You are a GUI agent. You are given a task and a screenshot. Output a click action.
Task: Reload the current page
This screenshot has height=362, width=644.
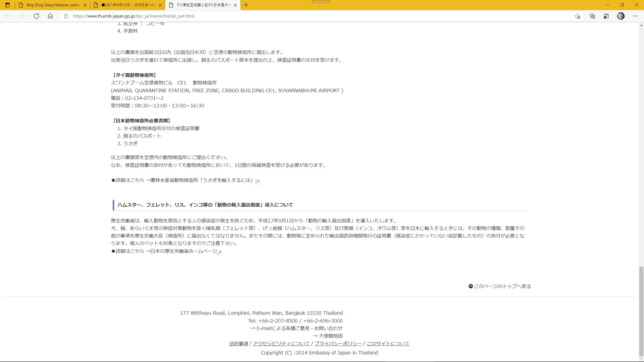36,16
